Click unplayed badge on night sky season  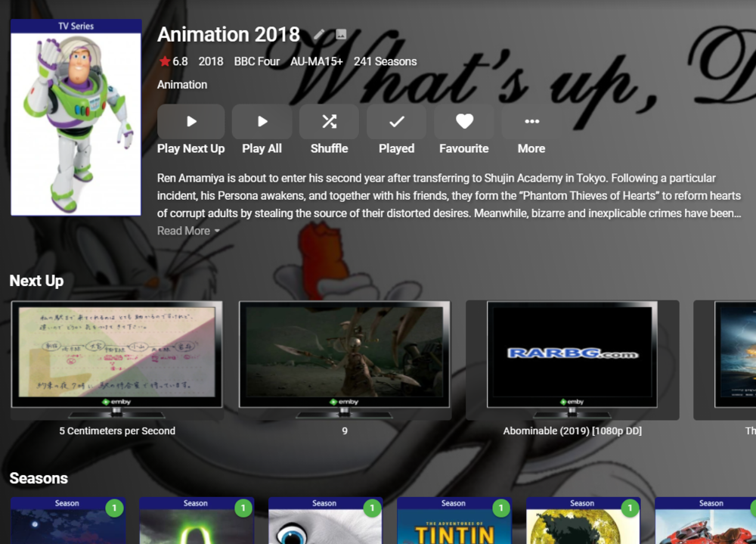114,508
